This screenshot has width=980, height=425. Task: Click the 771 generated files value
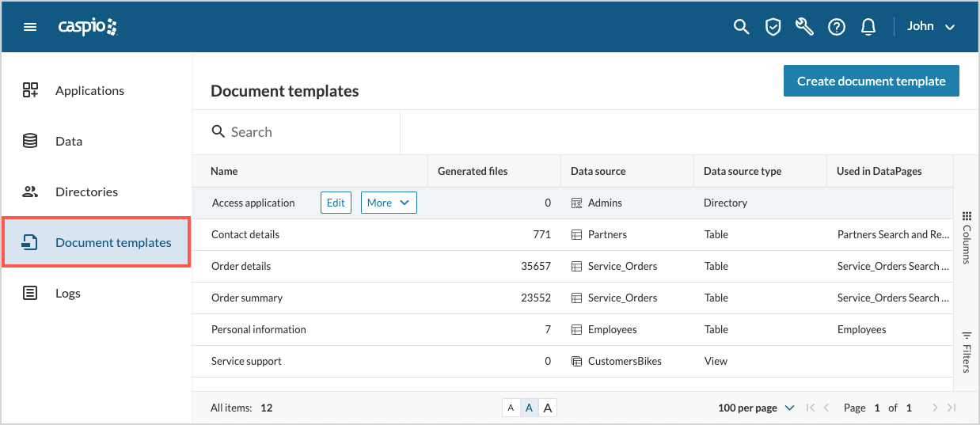tap(542, 234)
